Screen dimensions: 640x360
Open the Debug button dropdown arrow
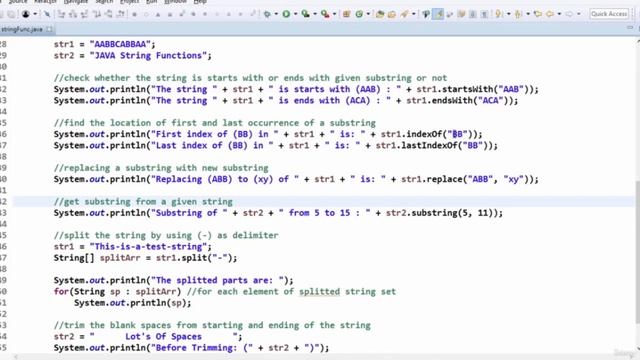tap(276, 14)
